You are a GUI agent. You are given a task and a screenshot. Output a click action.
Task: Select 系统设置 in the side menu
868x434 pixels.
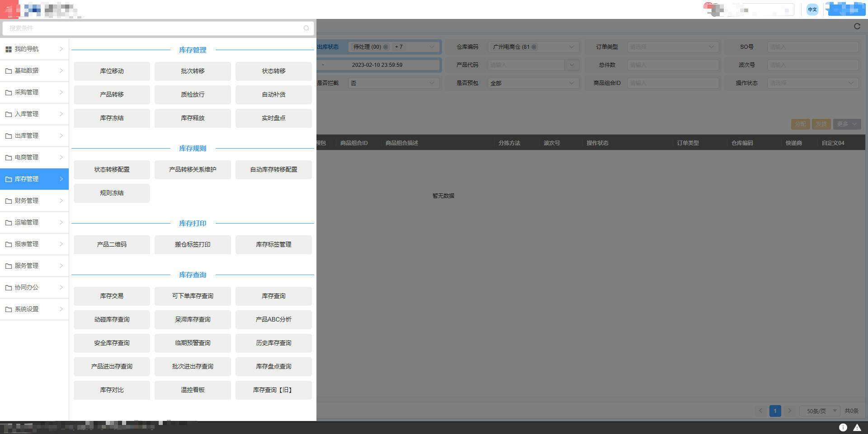[34, 309]
